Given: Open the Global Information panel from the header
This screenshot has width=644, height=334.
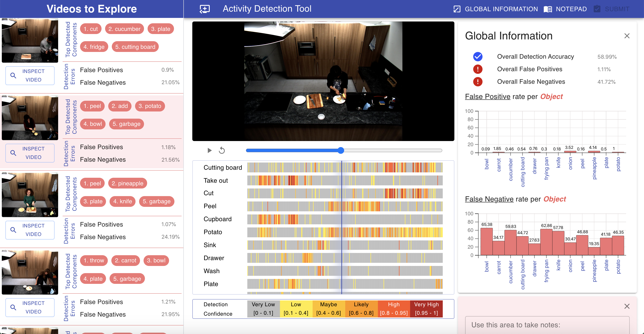Looking at the screenshot, I should click(495, 9).
